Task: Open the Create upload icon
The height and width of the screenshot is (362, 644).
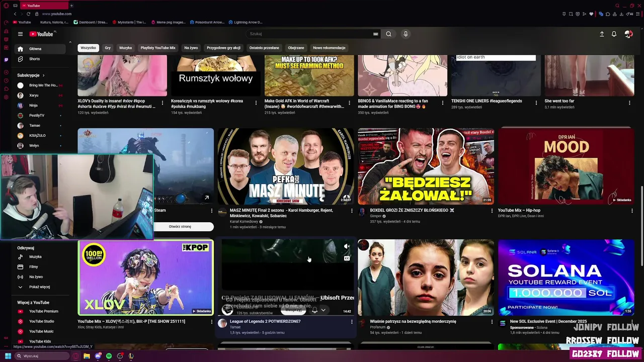Action: [x=602, y=34]
